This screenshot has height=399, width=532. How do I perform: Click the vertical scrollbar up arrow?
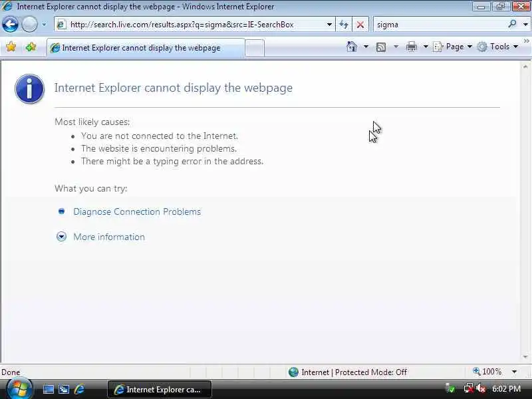[x=525, y=67]
